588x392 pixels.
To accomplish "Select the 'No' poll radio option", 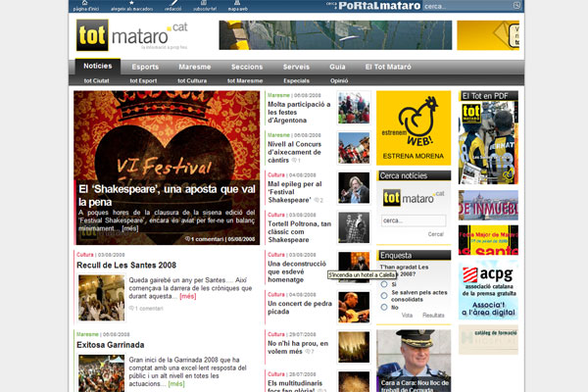I will point(383,307).
